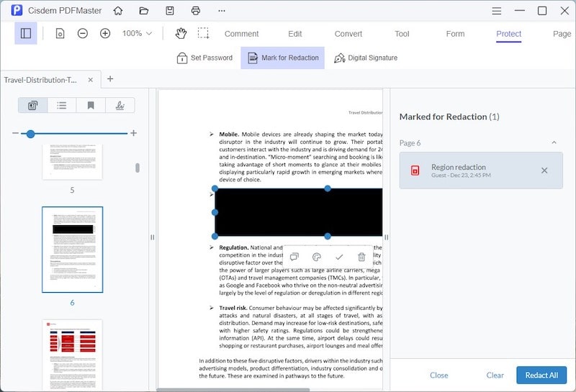Viewport: 576px width, 392px height.
Task: Select the marquee selection tool
Action: (203, 33)
